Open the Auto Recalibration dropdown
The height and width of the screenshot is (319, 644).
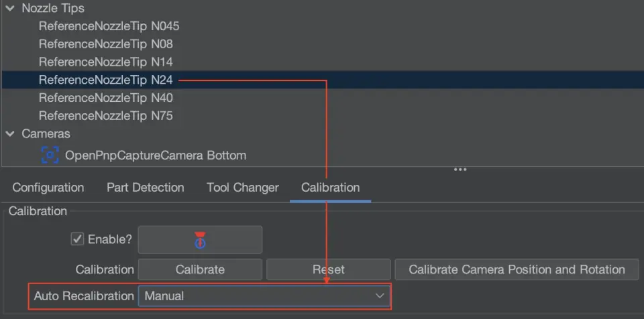point(264,296)
